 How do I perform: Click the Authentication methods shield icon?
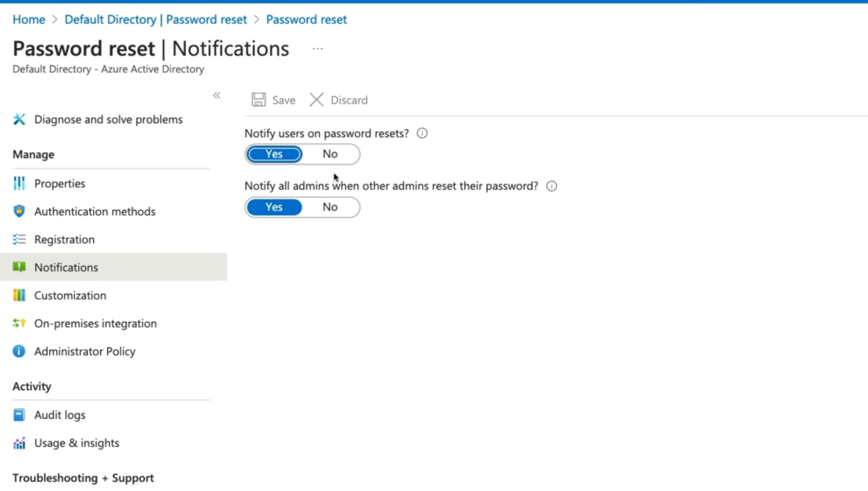coord(19,211)
